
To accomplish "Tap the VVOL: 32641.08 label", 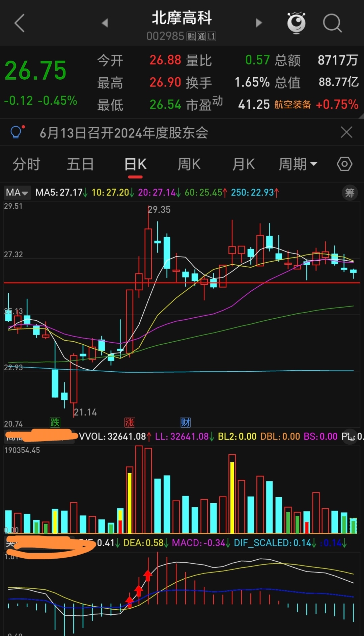I will [x=115, y=436].
